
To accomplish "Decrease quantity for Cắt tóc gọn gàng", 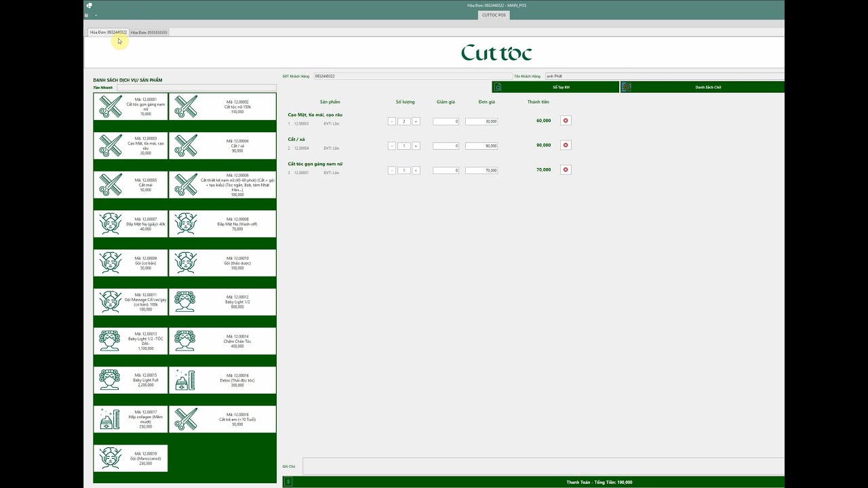I will click(x=392, y=170).
